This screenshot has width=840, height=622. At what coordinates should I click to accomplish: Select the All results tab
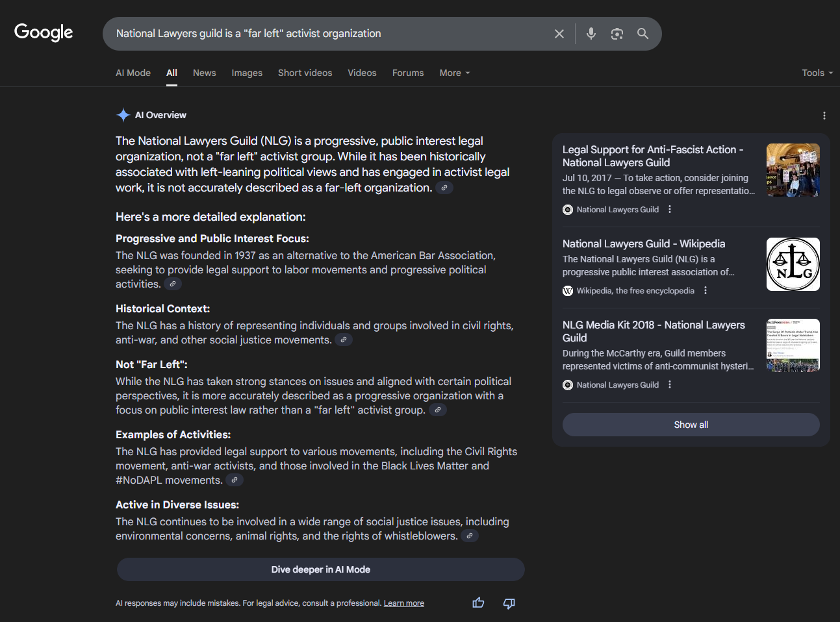point(172,73)
